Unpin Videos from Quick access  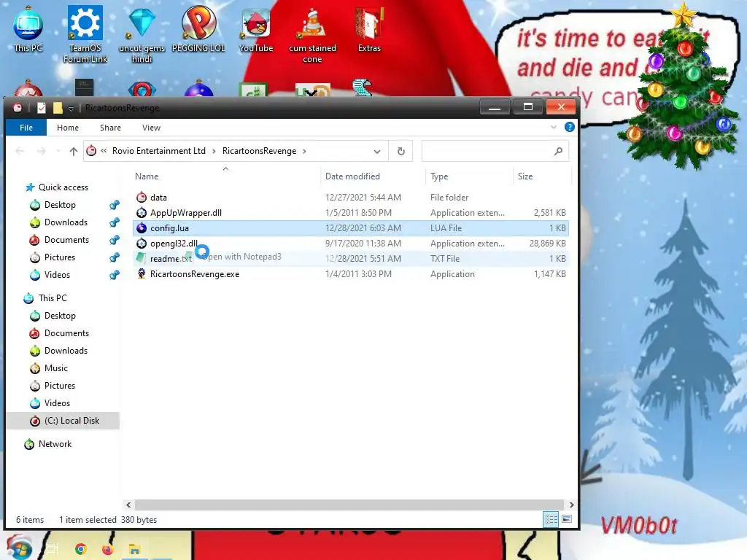pos(115,275)
